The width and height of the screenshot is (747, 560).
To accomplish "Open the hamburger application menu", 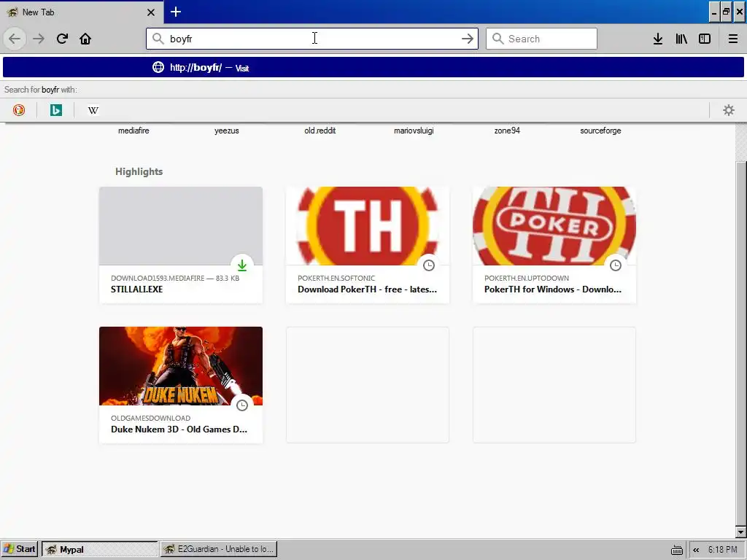I will click(x=732, y=39).
